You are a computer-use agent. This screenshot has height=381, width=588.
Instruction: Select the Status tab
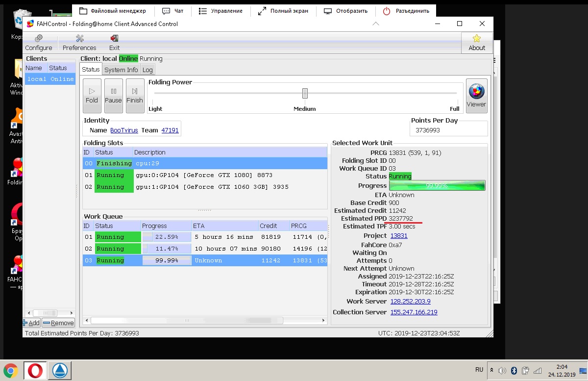click(91, 69)
